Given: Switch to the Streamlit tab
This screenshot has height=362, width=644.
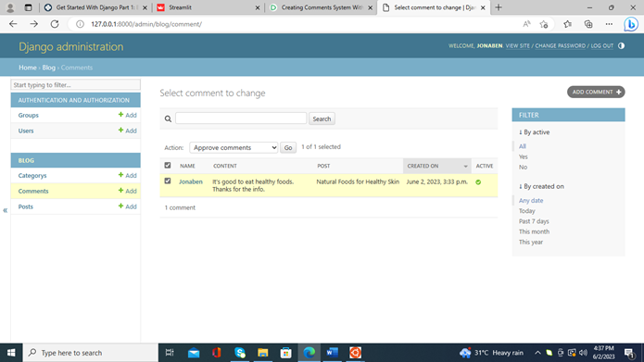Looking at the screenshot, I should [208, 7].
